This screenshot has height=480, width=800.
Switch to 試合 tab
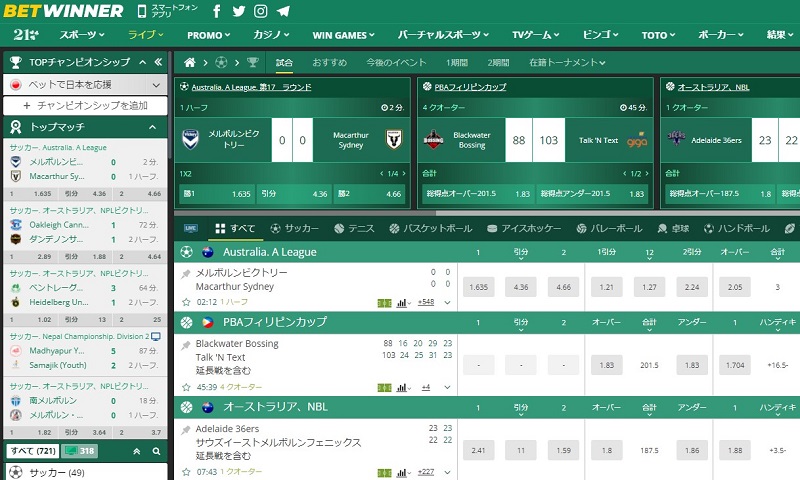click(284, 62)
